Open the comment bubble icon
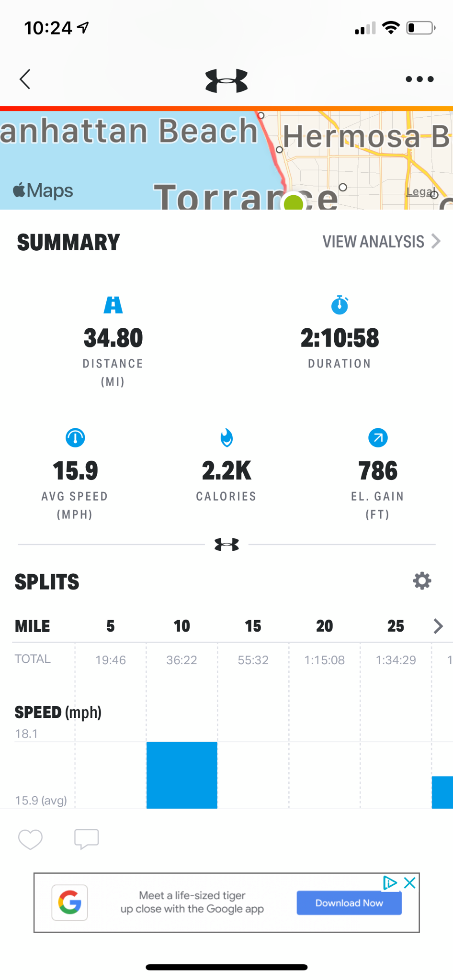The image size is (453, 980). pyautogui.click(x=87, y=839)
